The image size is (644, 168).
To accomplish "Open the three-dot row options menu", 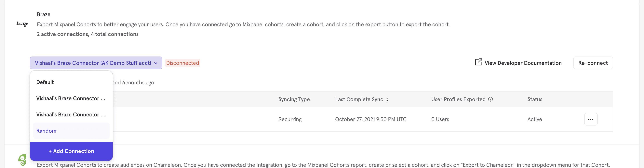I will point(591,119).
